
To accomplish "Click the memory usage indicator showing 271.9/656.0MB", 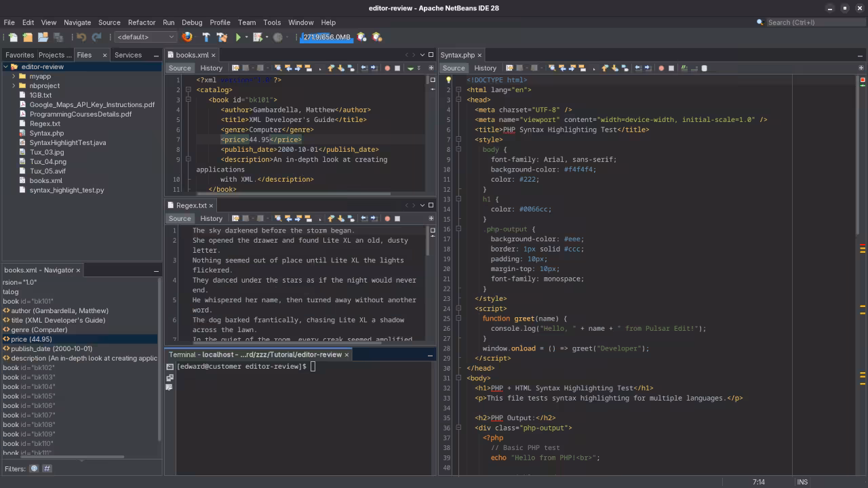I will pos(328,37).
